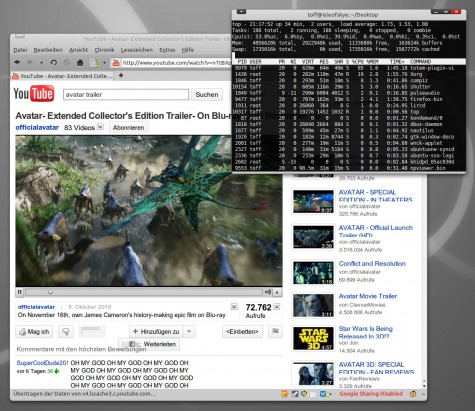
Task: Click the Suchen search button
Action: tap(207, 95)
